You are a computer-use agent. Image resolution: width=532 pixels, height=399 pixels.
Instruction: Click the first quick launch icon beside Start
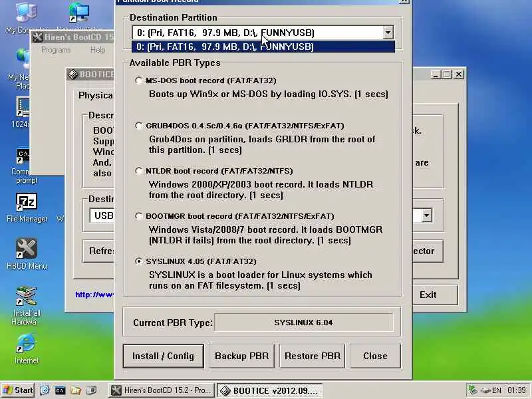(x=45, y=390)
